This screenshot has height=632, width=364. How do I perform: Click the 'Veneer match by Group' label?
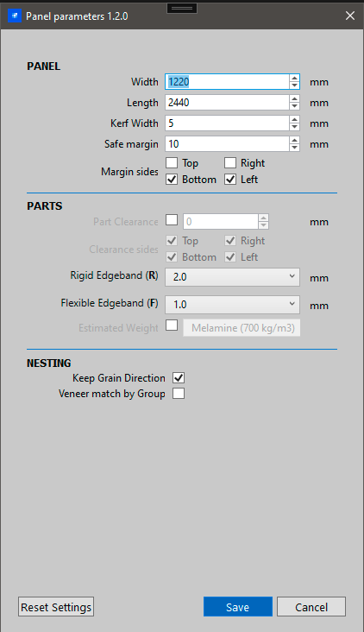click(x=112, y=394)
